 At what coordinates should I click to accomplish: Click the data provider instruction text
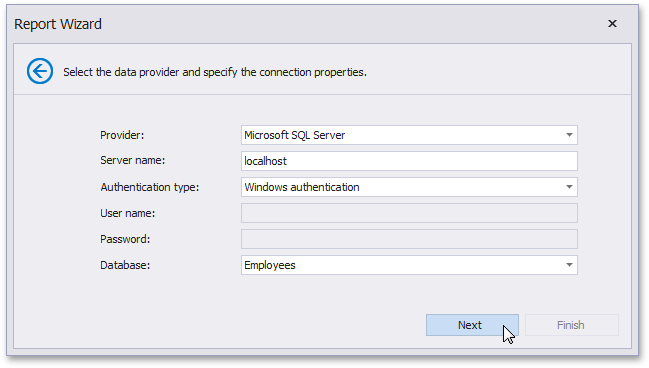(x=215, y=72)
